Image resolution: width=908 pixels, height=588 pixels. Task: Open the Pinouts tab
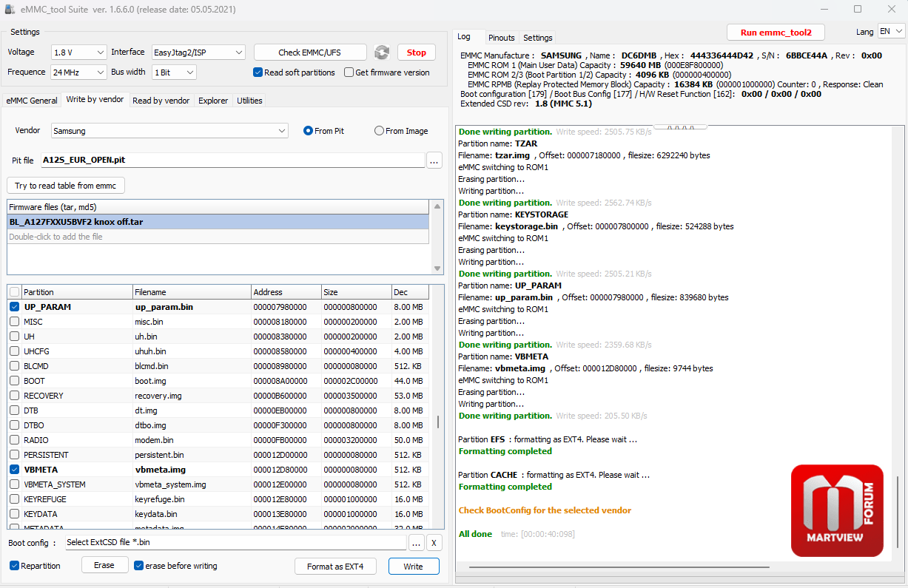tap(502, 38)
